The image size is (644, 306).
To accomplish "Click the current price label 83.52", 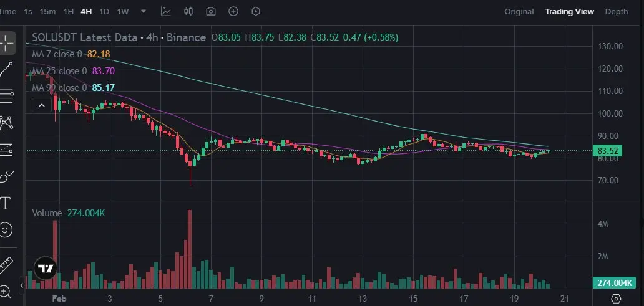I will [608, 151].
